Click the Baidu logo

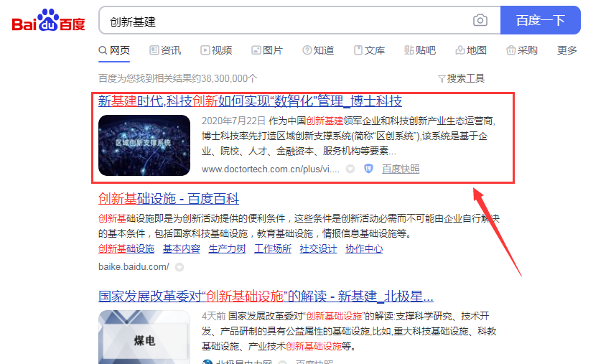[x=48, y=20]
